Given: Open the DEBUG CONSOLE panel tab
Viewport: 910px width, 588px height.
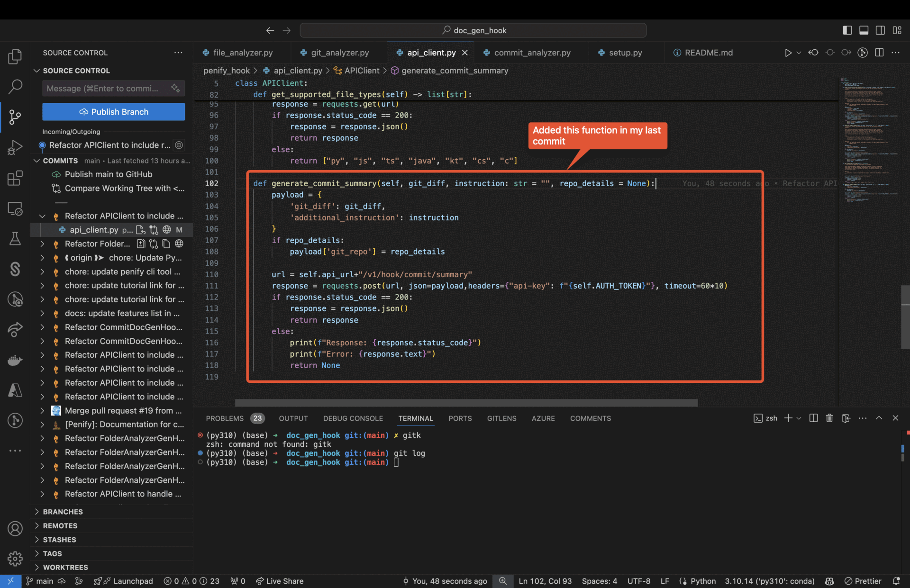Looking at the screenshot, I should tap(353, 418).
